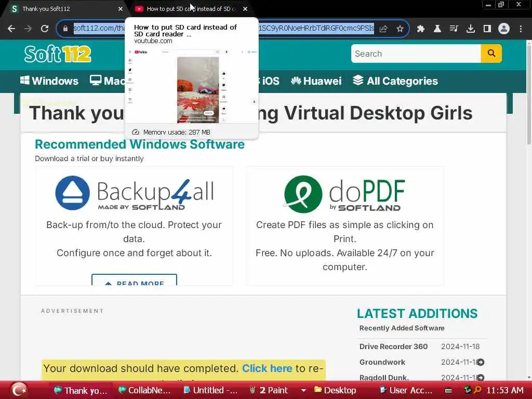This screenshot has height=399, width=532.
Task: Open the Groundwork software entry
Action: 382,362
